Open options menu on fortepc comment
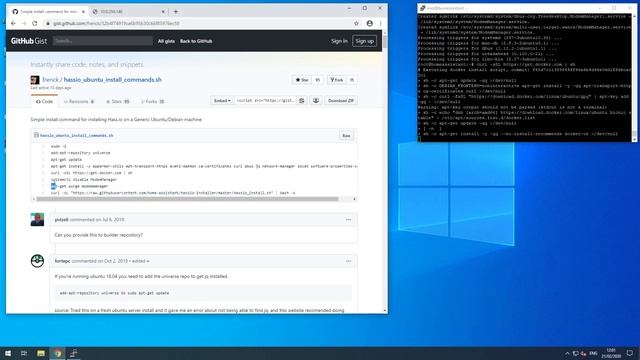This screenshot has height=360, width=640. [x=348, y=261]
